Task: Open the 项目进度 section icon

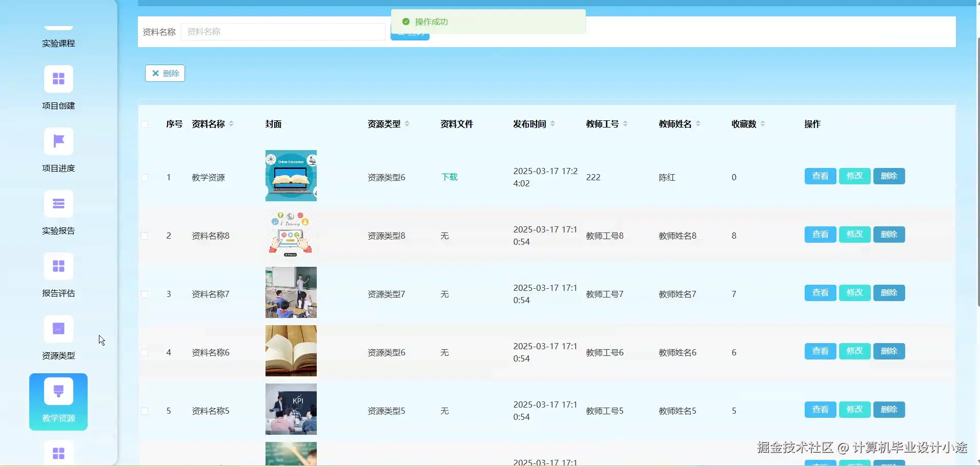Action: point(58,141)
